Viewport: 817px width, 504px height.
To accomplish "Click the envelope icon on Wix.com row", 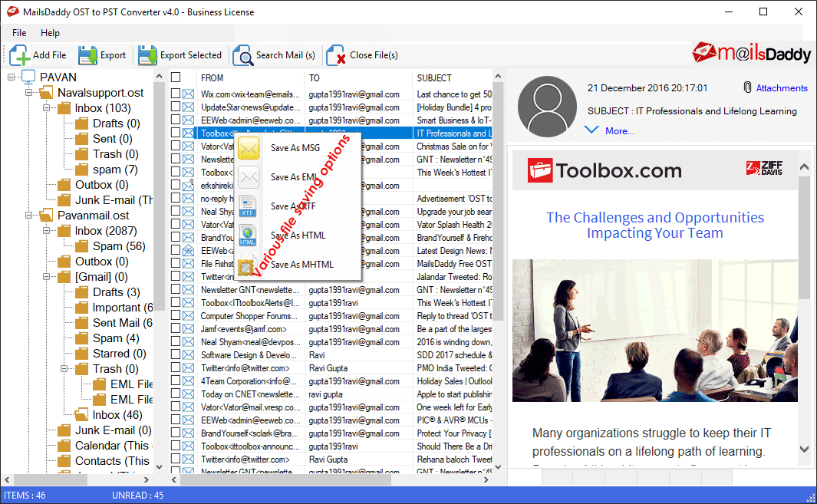I will 189,94.
